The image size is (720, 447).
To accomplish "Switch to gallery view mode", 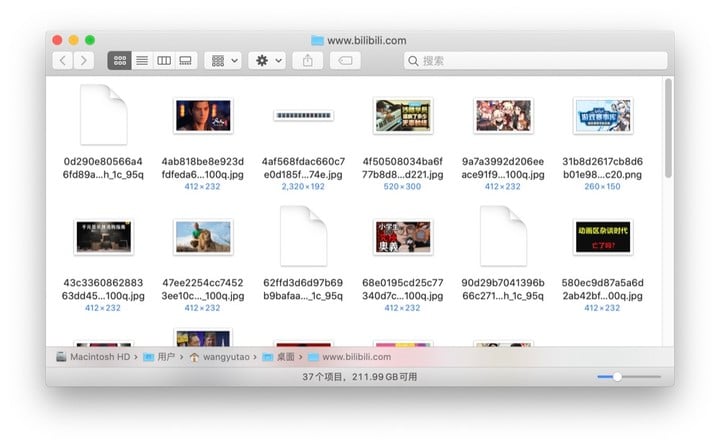I will tap(186, 61).
